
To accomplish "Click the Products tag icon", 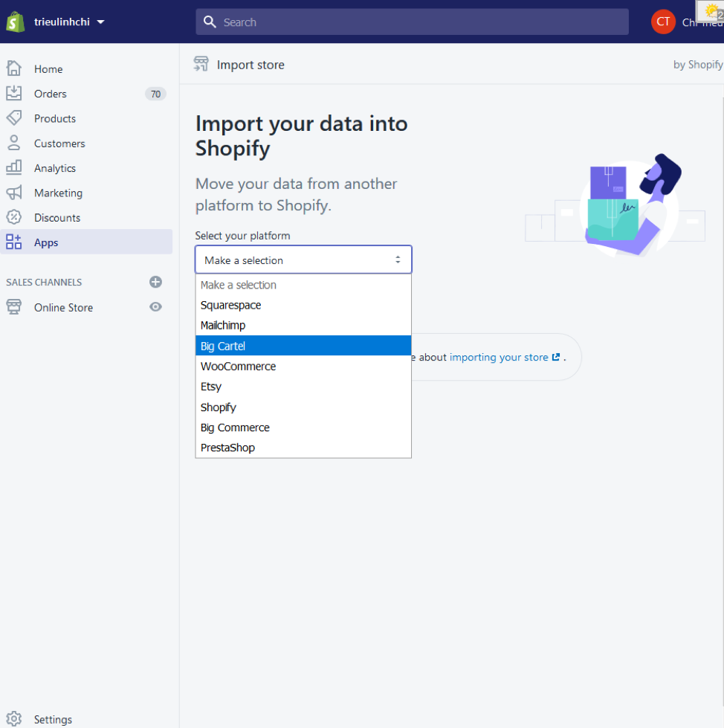I will (14, 118).
